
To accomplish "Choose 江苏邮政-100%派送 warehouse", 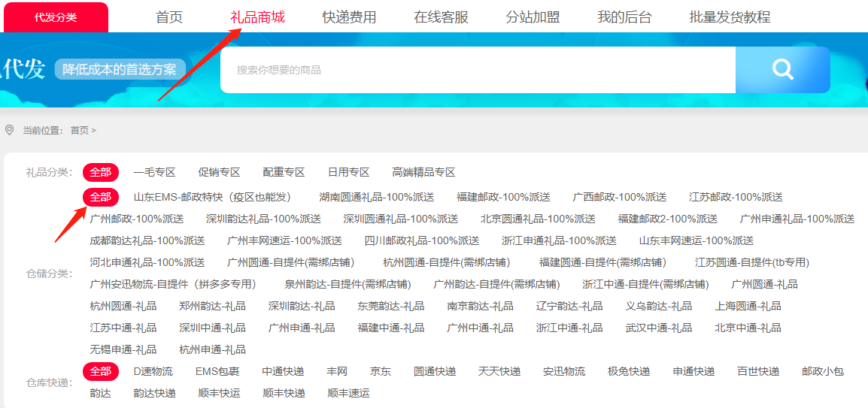I will (736, 197).
